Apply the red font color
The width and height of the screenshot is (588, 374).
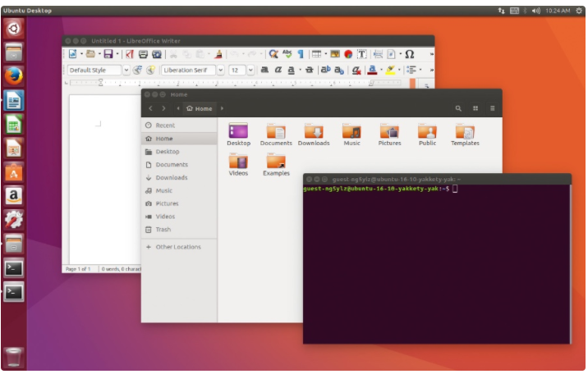(x=372, y=70)
